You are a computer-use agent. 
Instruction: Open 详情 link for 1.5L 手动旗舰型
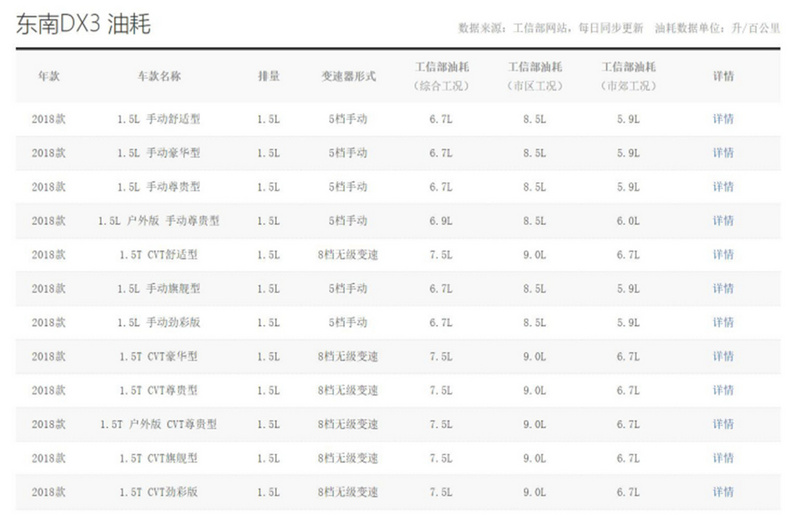tap(723, 288)
